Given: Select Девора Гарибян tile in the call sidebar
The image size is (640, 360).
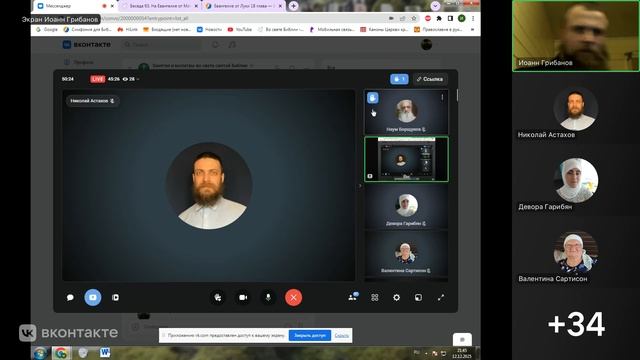Looking at the screenshot, I should 406,206.
